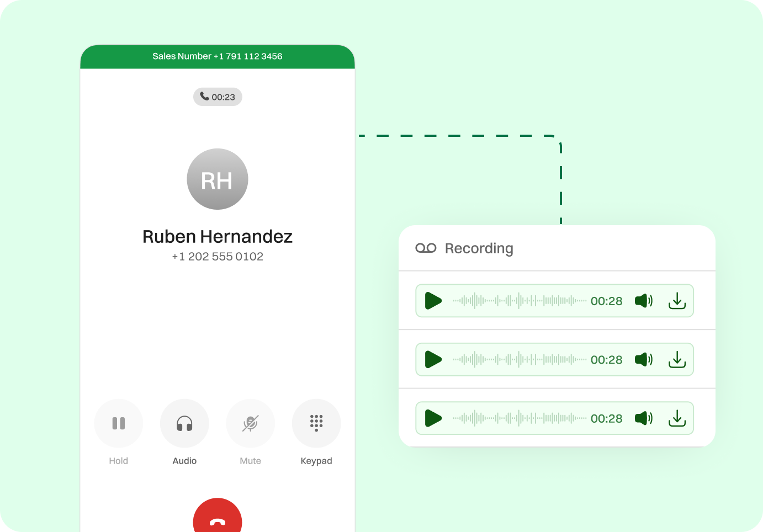Toggle the Mute microphone button
This screenshot has width=763, height=532.
point(250,423)
